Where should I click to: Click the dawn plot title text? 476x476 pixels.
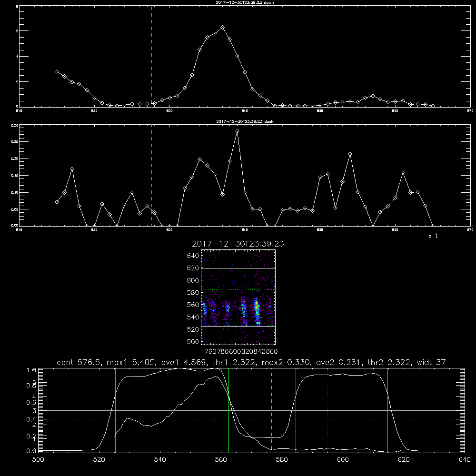(x=245, y=2)
